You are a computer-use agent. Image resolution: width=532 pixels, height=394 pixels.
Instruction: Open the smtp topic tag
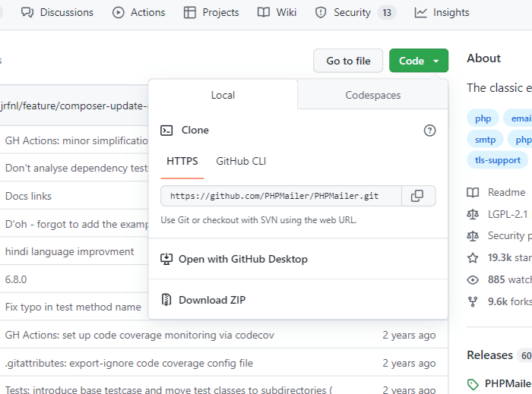(x=485, y=140)
